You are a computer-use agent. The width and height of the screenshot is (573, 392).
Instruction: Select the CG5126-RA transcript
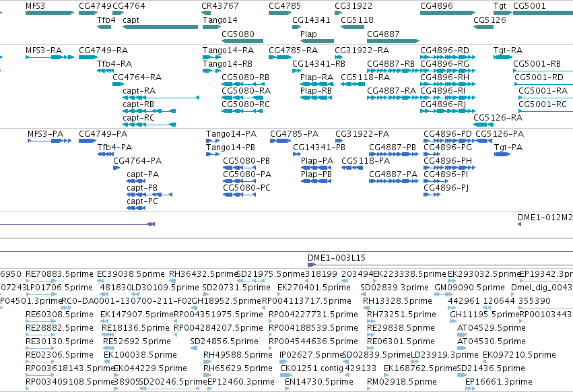coord(483,125)
